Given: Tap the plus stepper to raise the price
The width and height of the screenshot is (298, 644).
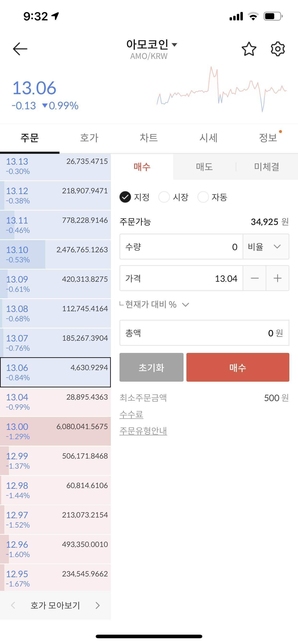Looking at the screenshot, I should pyautogui.click(x=277, y=278).
